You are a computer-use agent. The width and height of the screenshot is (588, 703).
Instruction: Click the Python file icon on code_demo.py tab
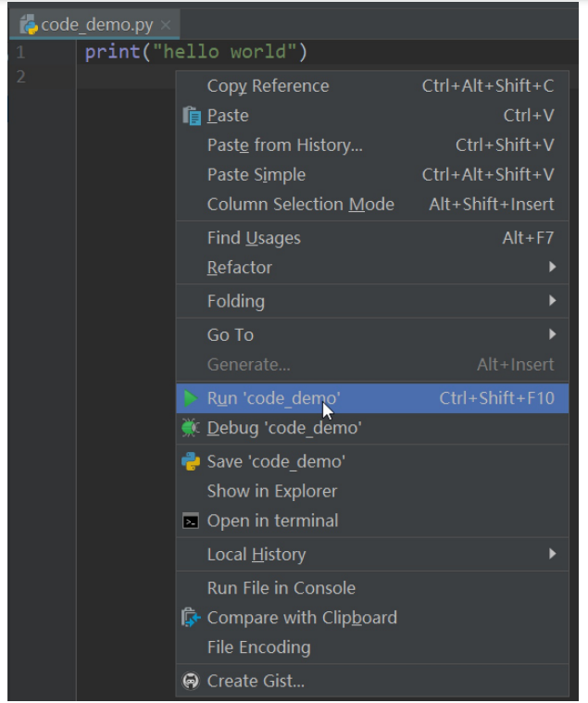28,25
